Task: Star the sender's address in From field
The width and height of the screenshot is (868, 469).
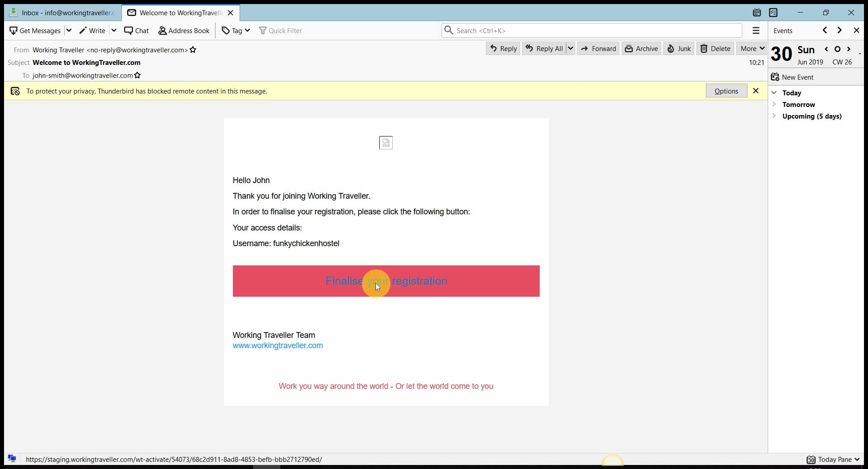Action: [193, 50]
